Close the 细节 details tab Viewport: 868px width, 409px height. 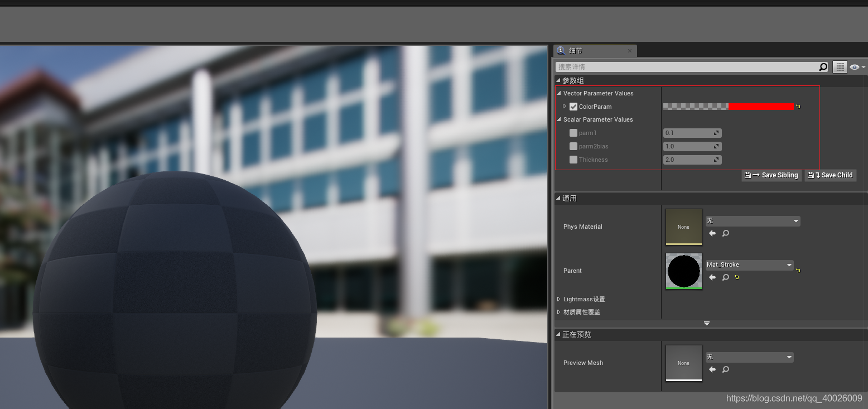(630, 51)
